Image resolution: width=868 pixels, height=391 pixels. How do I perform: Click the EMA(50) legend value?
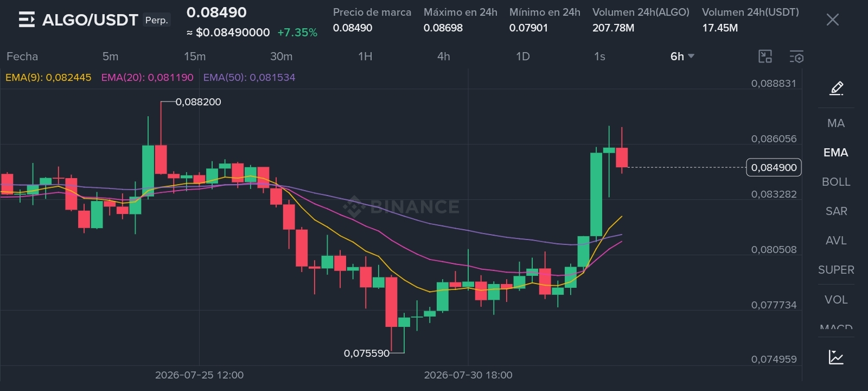coord(249,78)
